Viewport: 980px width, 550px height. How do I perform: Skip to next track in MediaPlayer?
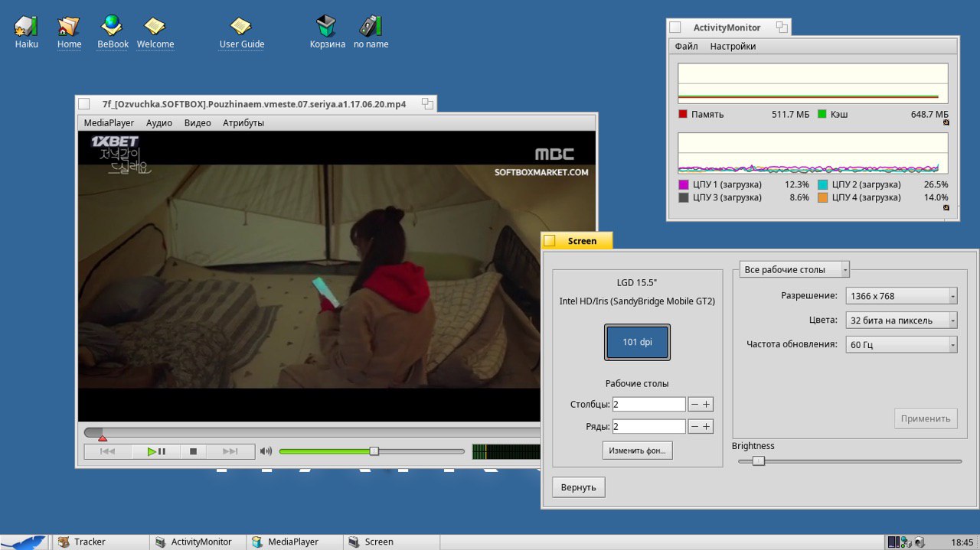click(230, 451)
